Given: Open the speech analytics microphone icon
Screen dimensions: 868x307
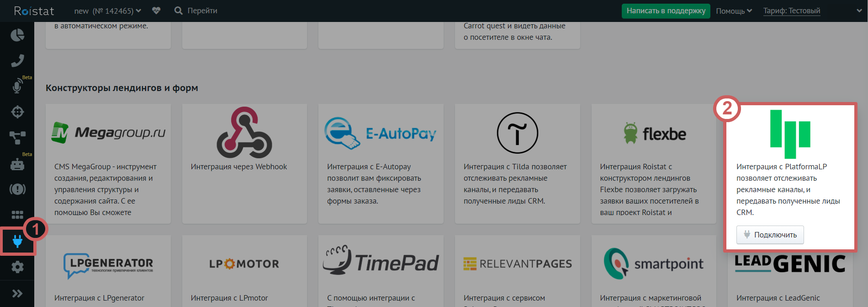Looking at the screenshot, I should [x=17, y=86].
